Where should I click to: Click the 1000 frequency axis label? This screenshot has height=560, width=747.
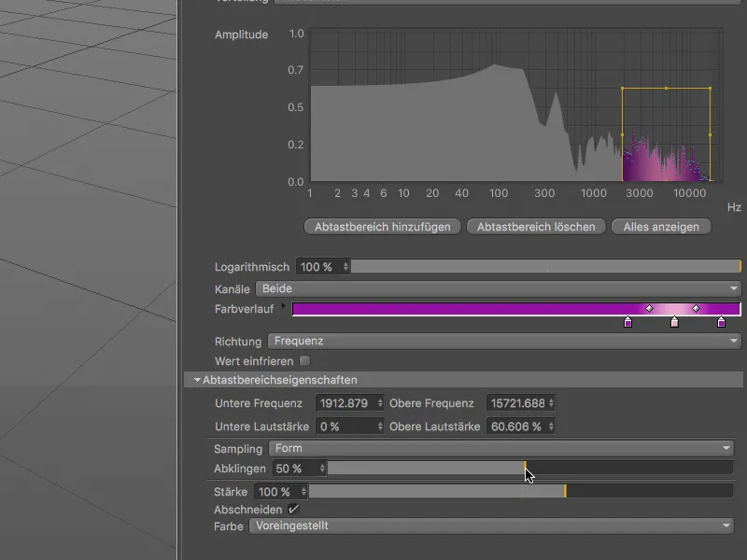coord(594,193)
